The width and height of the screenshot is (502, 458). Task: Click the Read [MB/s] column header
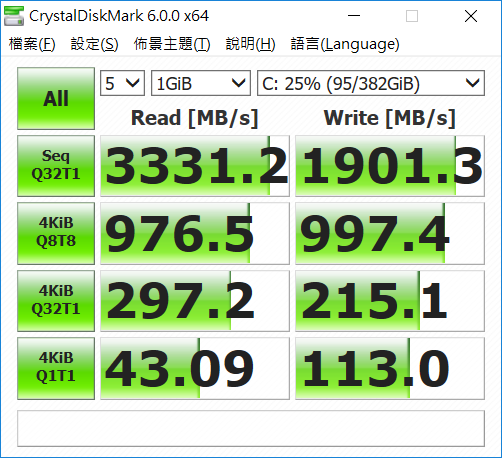point(195,118)
